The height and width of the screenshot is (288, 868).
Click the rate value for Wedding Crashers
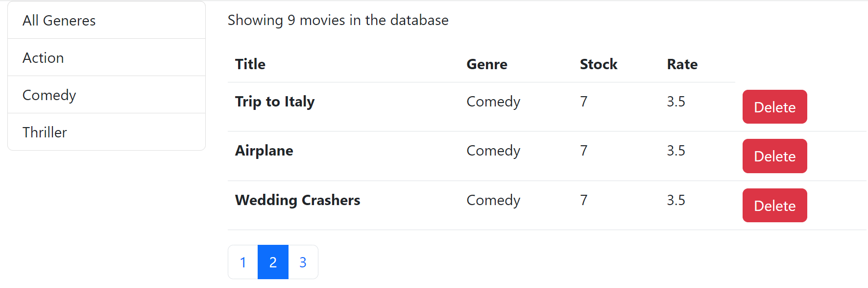[x=675, y=200]
